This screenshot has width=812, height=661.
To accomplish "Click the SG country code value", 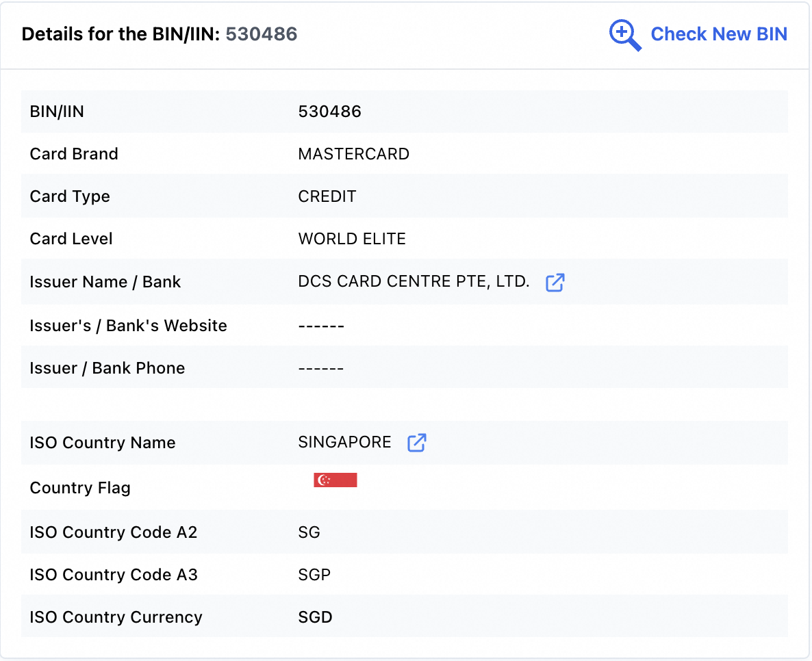I will (309, 532).
